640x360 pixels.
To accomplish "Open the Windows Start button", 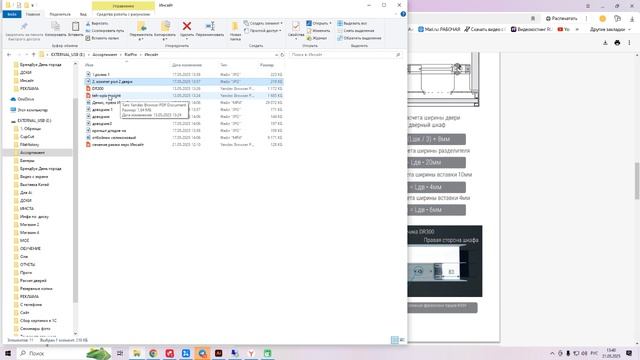I will [x=8, y=353].
